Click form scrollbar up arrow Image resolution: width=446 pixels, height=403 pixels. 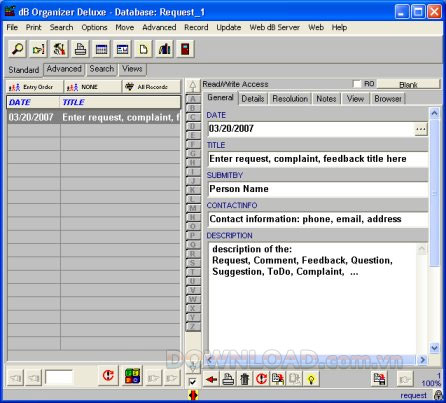[434, 113]
